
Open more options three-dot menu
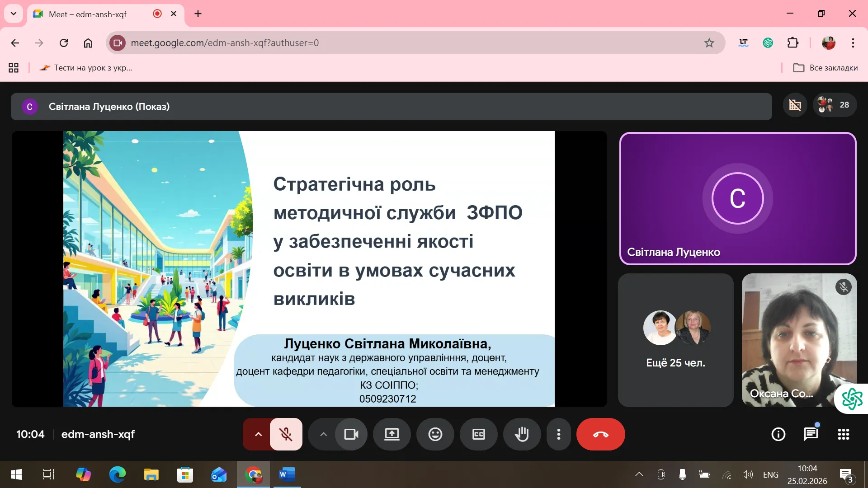(x=559, y=434)
